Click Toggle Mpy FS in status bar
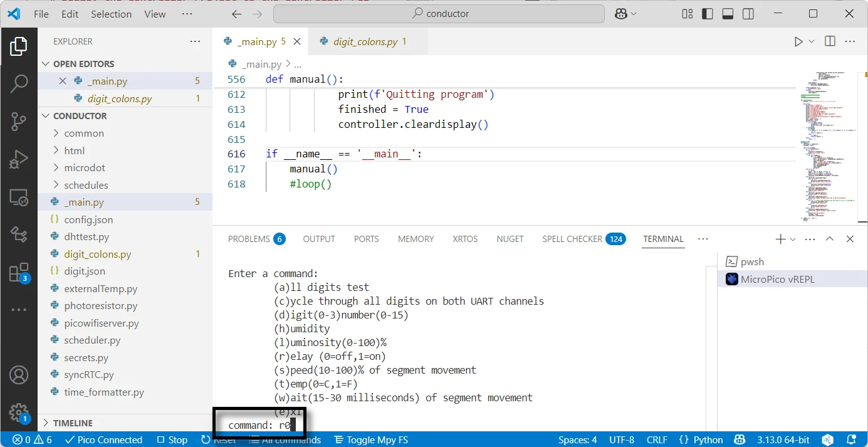This screenshot has width=868, height=447. (x=371, y=439)
